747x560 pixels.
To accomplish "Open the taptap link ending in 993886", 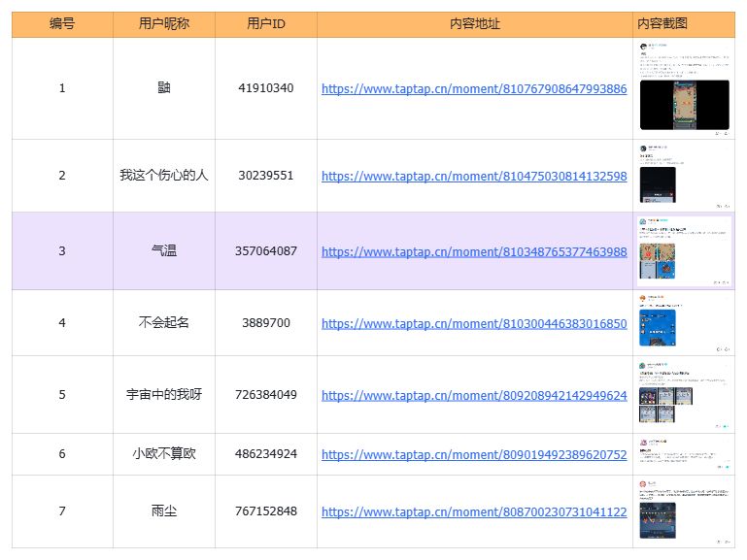I will 474,89.
